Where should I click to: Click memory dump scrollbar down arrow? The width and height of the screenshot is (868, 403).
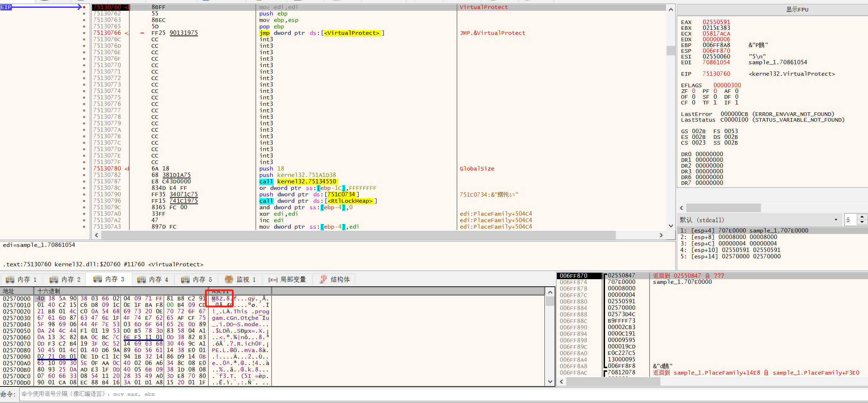tap(550, 382)
